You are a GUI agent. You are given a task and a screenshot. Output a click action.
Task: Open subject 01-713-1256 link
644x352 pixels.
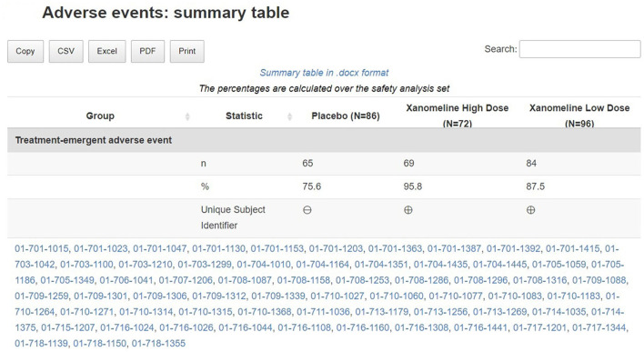[x=440, y=312]
